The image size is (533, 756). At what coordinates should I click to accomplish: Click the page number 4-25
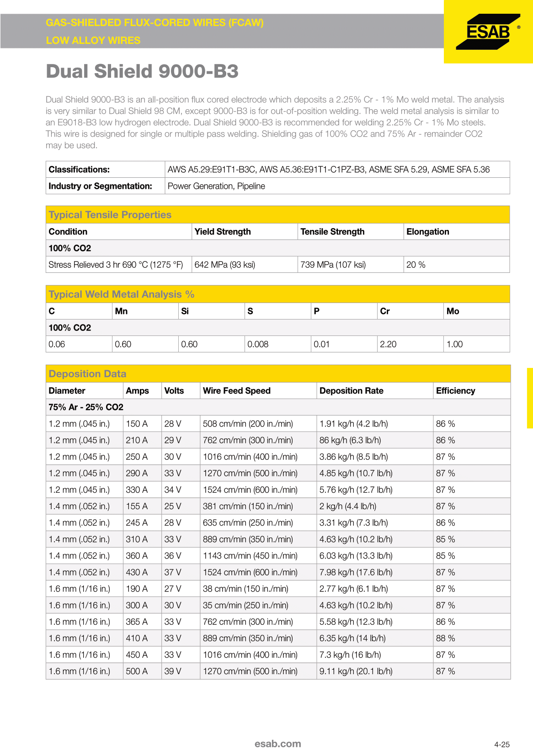point(501,745)
